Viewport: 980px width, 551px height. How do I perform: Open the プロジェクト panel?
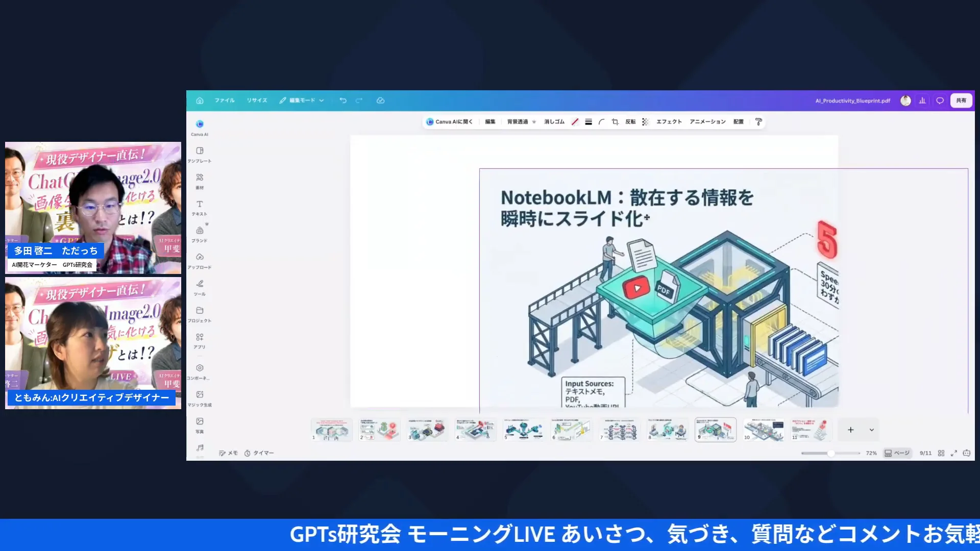tap(200, 314)
